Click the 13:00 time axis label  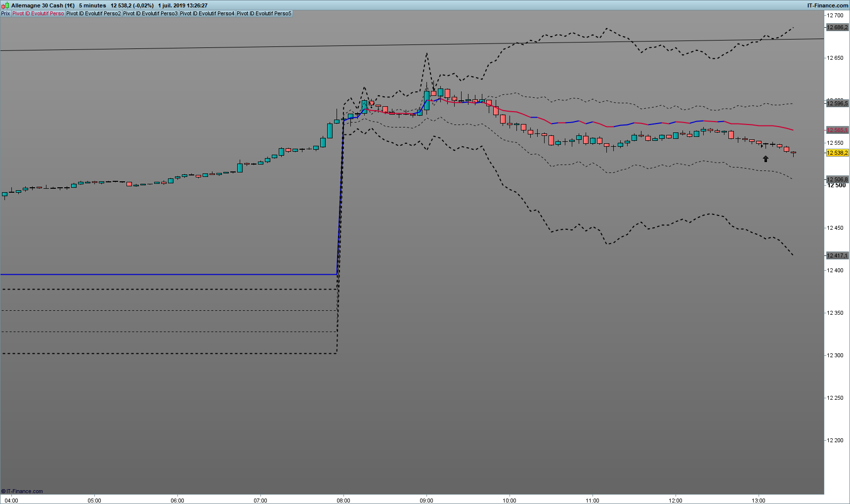(x=759, y=501)
